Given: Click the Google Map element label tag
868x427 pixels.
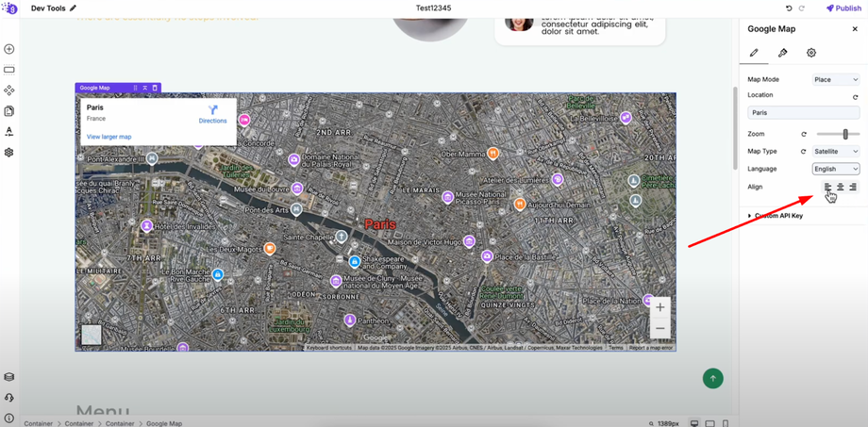Looking at the screenshot, I should click(94, 88).
